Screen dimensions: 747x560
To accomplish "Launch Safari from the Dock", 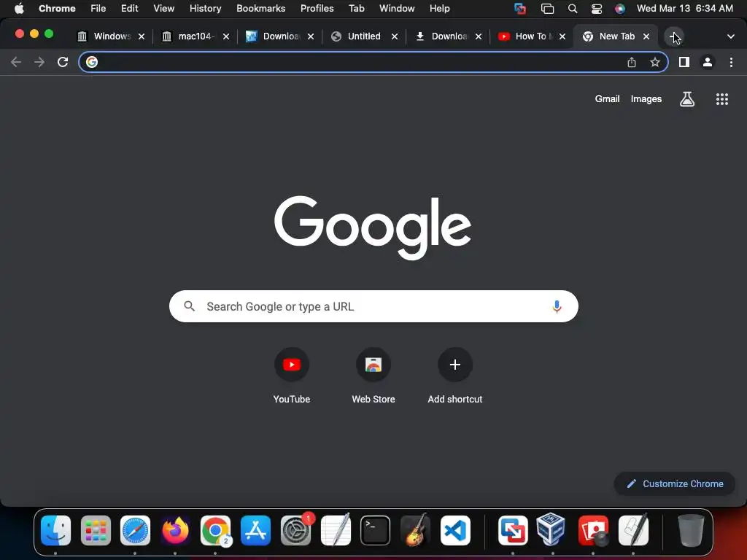I will point(135,531).
